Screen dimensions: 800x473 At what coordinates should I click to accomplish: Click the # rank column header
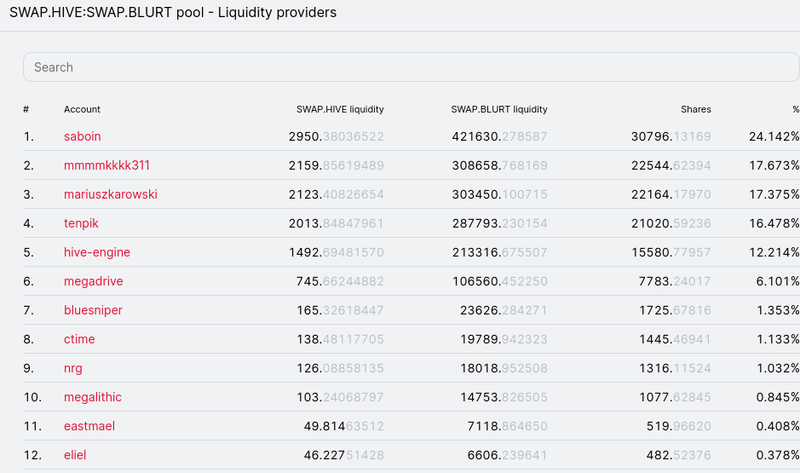click(x=26, y=109)
